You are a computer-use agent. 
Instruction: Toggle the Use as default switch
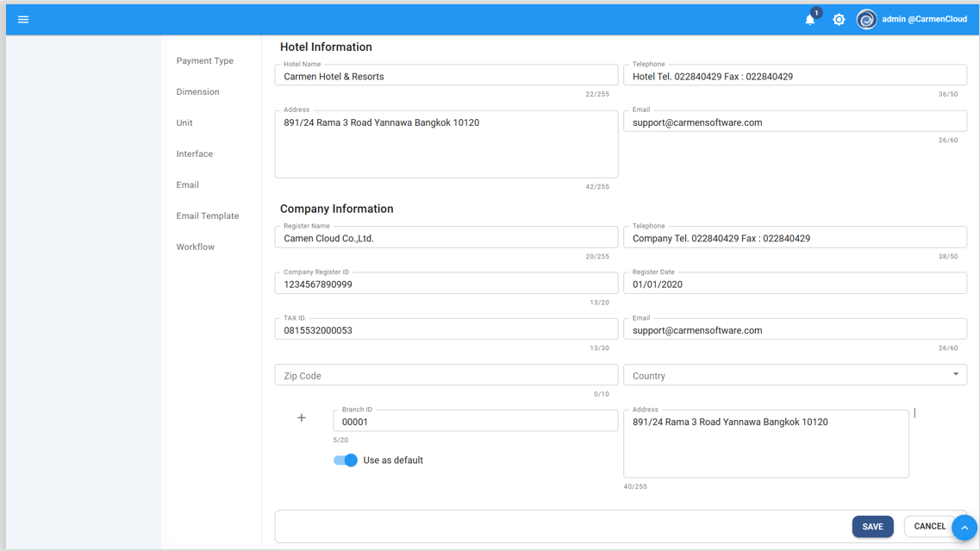pos(346,460)
